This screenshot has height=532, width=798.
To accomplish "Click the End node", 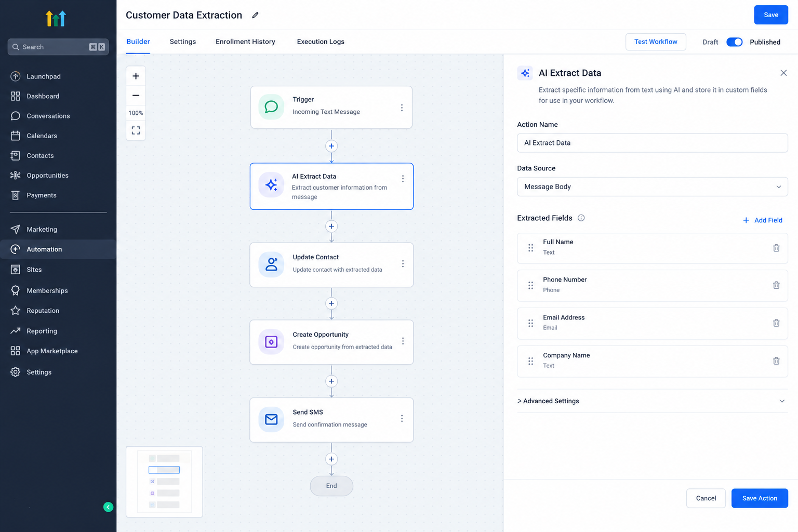I will pos(331,486).
